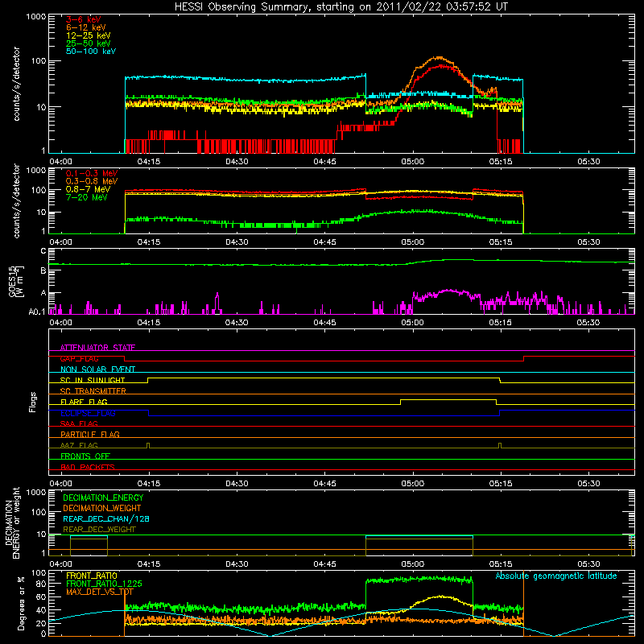Image resolution: width=644 pixels, height=644 pixels.
Task: Click the FRONTS_OFF flag label
Action: click(85, 456)
